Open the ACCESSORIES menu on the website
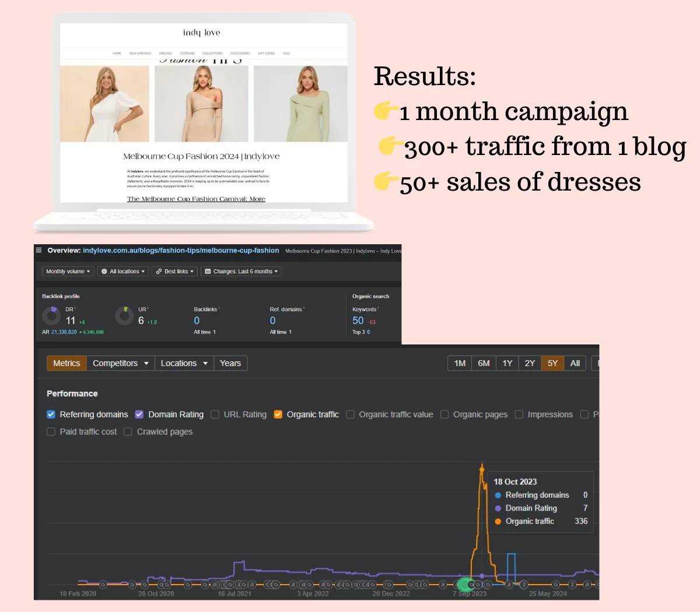This screenshot has height=612, width=700. tap(240, 54)
